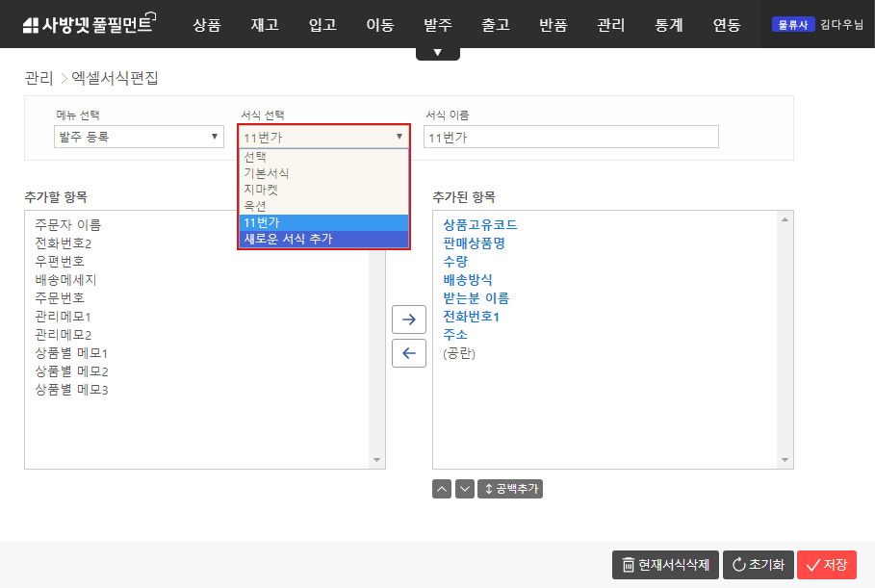Pick 기본서식 from the format dropdown

pos(267,173)
